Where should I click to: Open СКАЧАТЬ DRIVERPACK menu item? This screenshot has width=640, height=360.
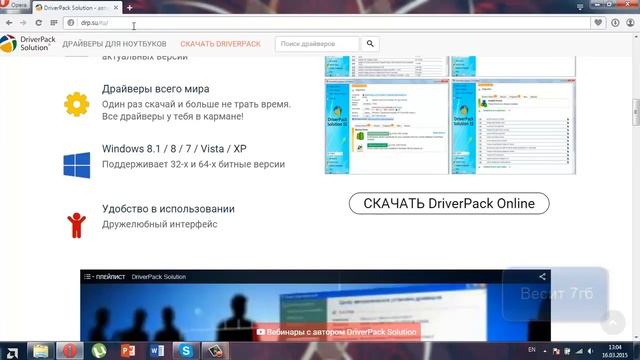pos(220,44)
